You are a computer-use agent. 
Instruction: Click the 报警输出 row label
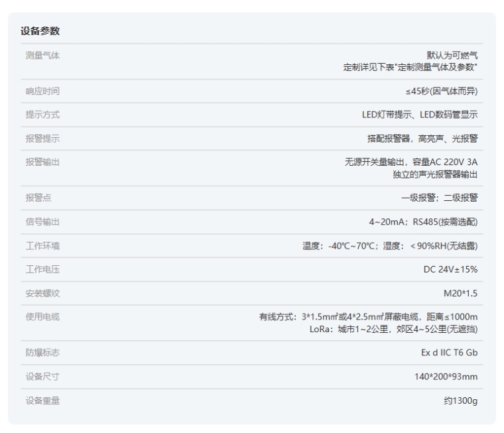[x=42, y=162]
